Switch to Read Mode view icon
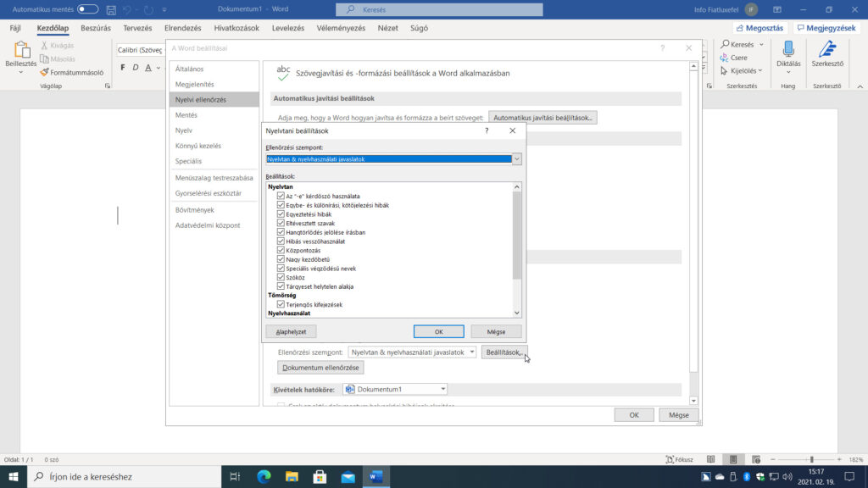Viewport: 868px width, 488px height. pyautogui.click(x=711, y=459)
